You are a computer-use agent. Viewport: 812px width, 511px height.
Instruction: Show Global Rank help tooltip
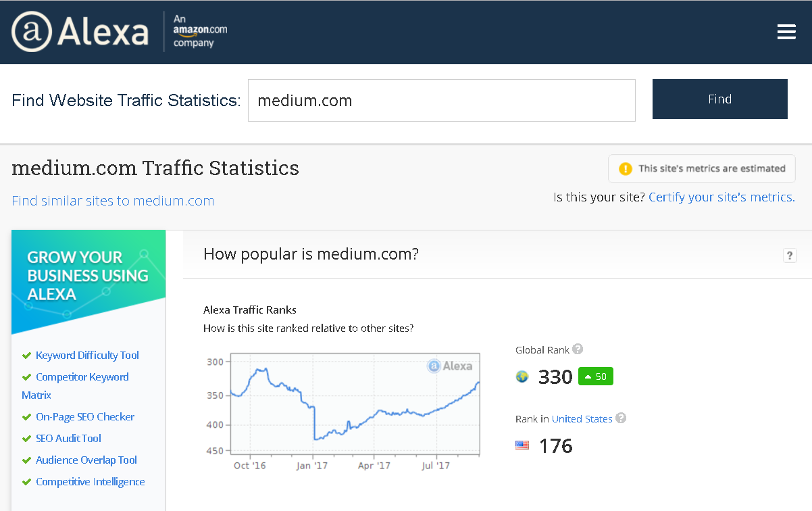(x=578, y=349)
